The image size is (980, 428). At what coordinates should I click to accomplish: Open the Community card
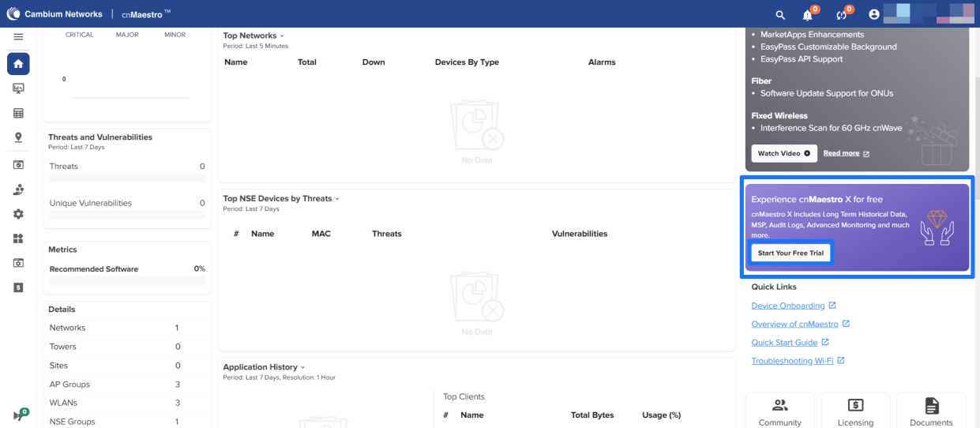780,411
